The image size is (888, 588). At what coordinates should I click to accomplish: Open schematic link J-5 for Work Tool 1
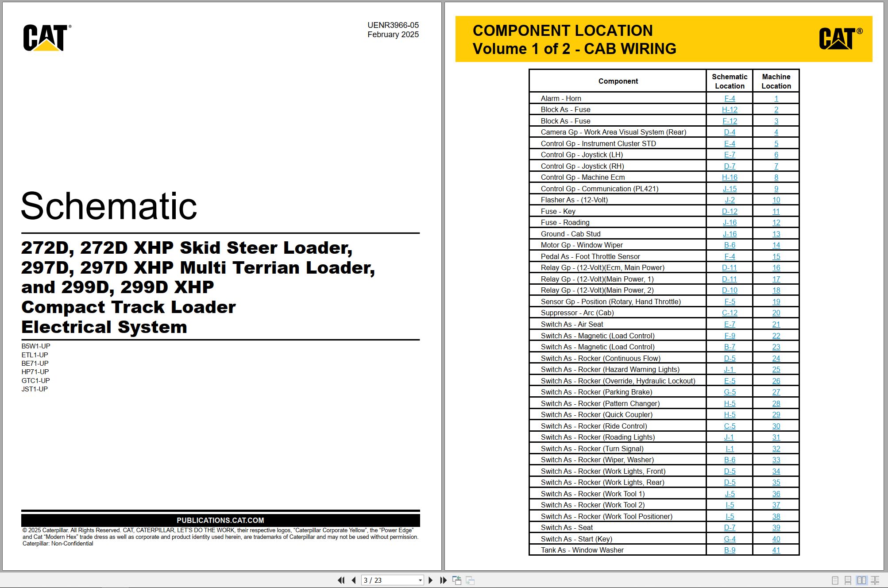[730, 494]
